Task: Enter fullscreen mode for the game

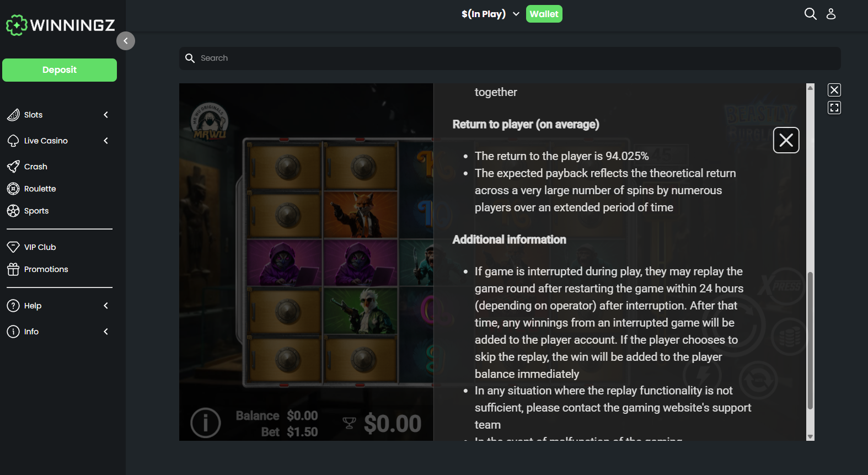Action: 834,108
